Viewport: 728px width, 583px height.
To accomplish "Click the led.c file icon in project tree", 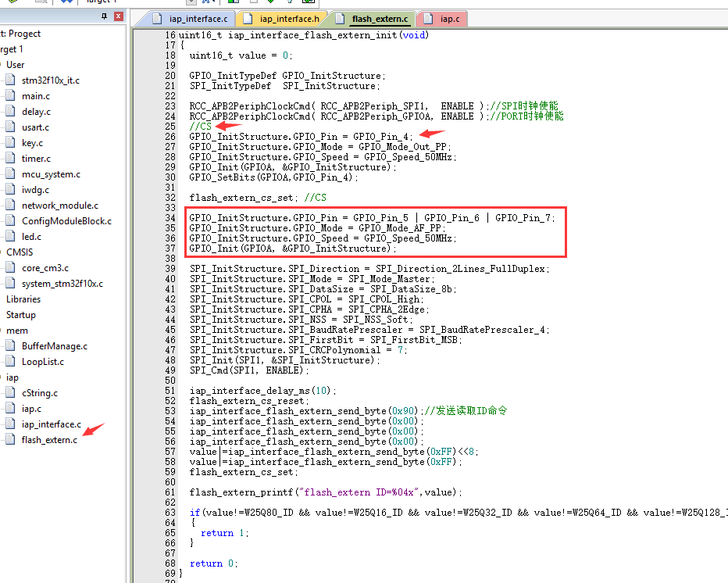I will click(x=10, y=236).
